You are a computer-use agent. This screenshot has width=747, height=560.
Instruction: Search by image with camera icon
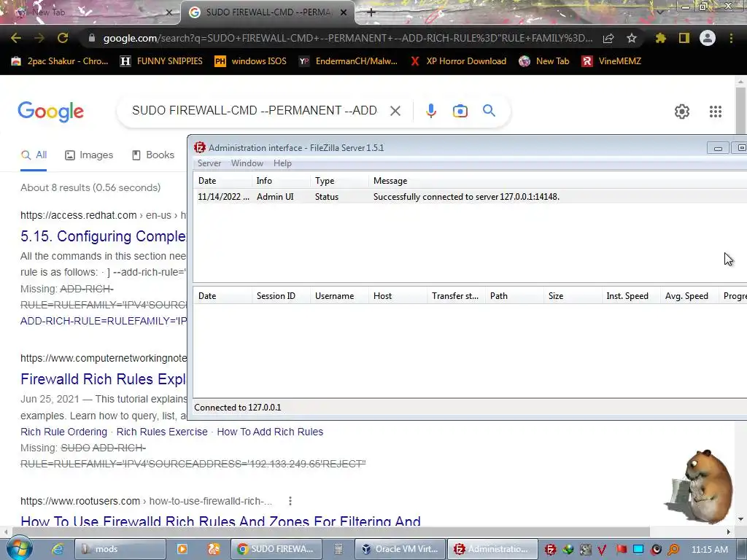pos(460,111)
